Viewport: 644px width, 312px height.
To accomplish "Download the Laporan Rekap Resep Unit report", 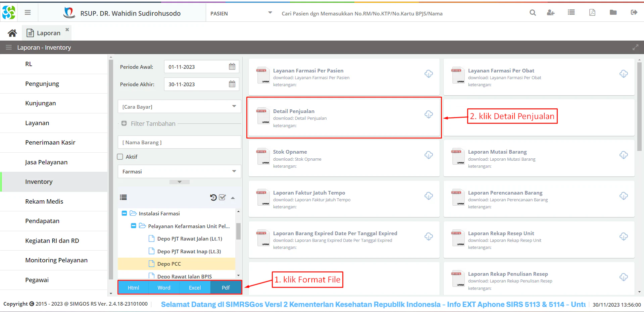I will point(624,237).
